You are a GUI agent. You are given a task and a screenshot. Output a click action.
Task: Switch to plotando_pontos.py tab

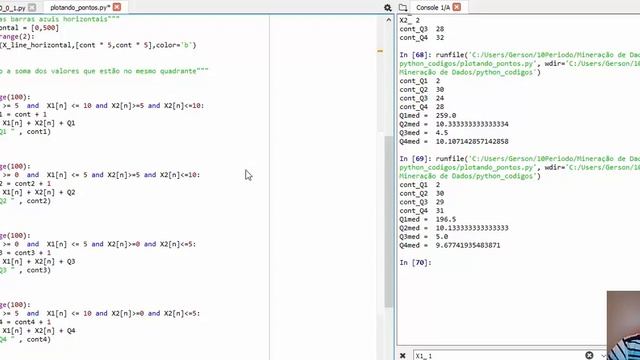pyautogui.click(x=80, y=7)
